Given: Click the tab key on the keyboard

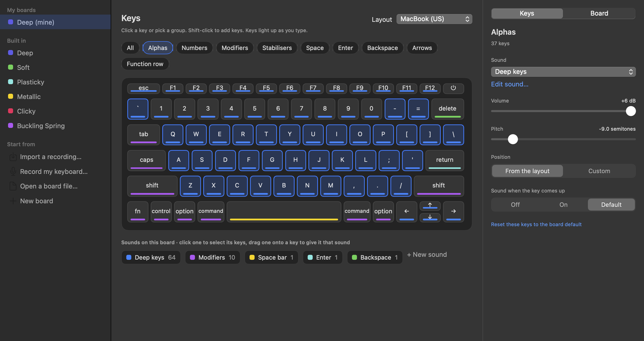Looking at the screenshot, I should (144, 135).
